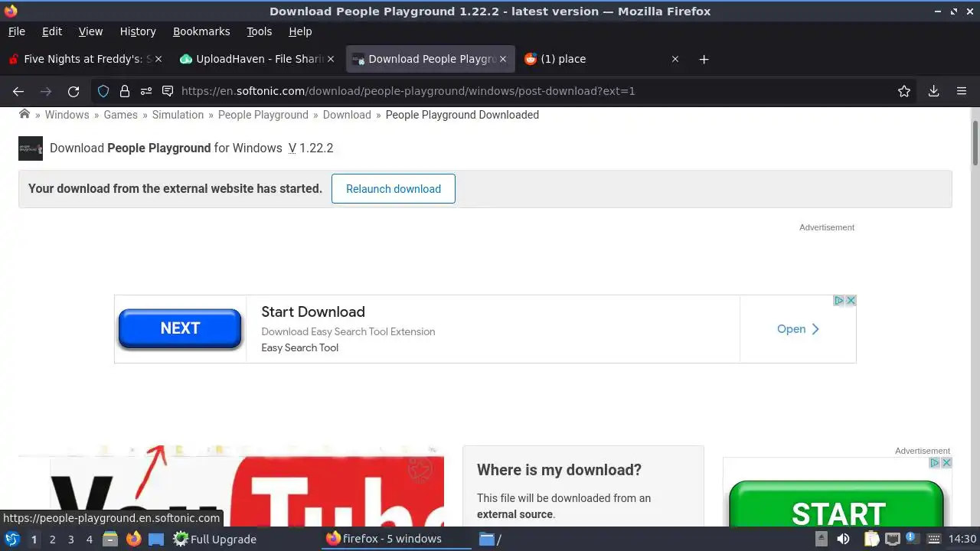Close the START advertisement with X

(x=946, y=463)
